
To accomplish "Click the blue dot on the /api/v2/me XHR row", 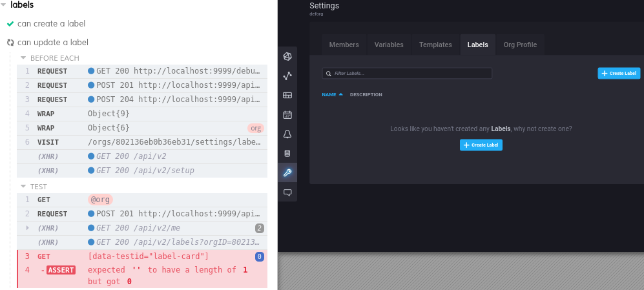I will click(91, 228).
